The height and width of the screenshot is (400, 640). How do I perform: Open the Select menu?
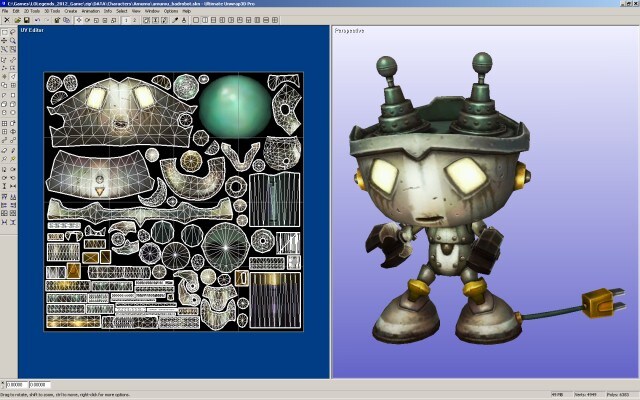point(121,11)
